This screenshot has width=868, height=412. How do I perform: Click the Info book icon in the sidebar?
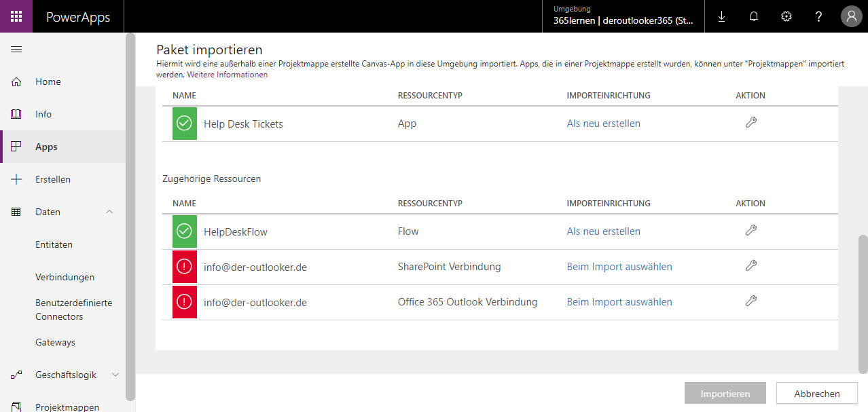point(17,114)
